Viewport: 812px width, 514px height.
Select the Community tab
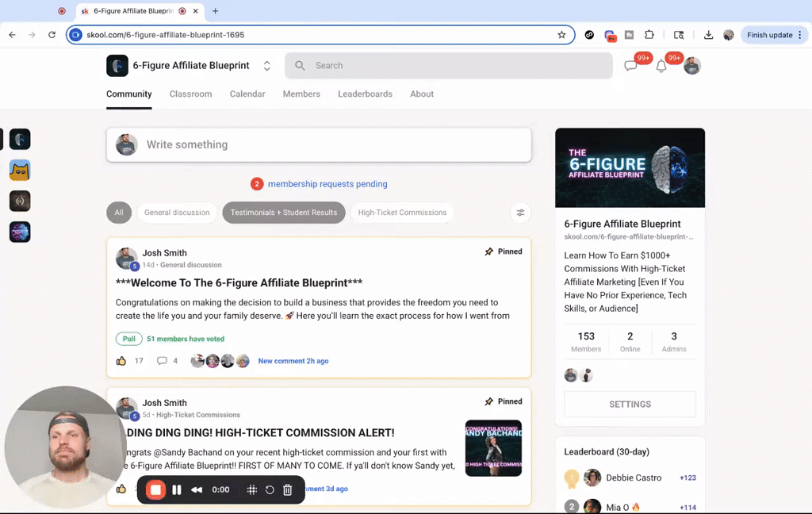point(129,94)
